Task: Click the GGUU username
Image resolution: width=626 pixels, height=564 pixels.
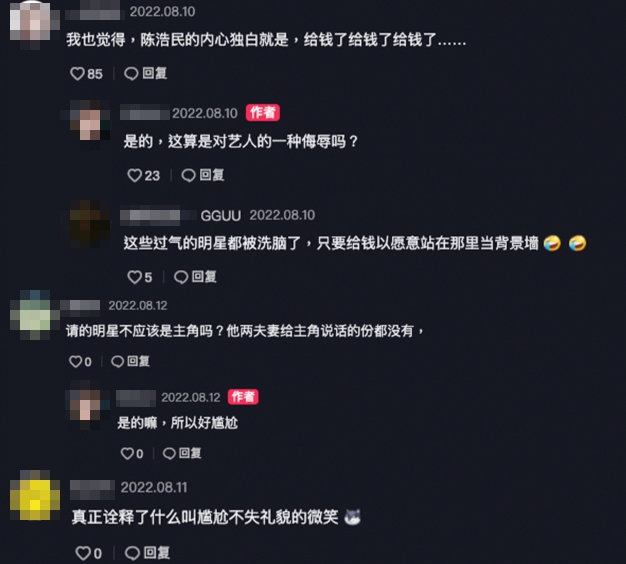Action: (x=220, y=216)
